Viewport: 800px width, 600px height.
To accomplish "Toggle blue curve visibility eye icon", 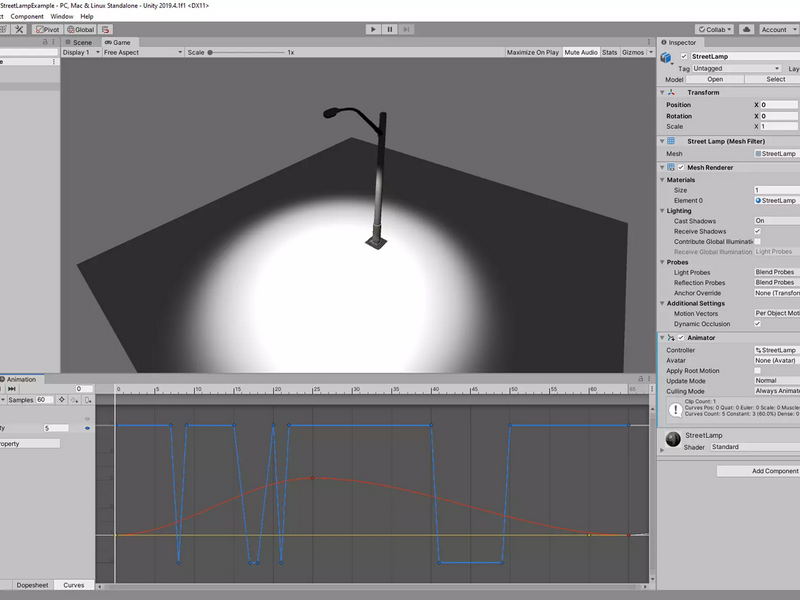I will click(87, 428).
